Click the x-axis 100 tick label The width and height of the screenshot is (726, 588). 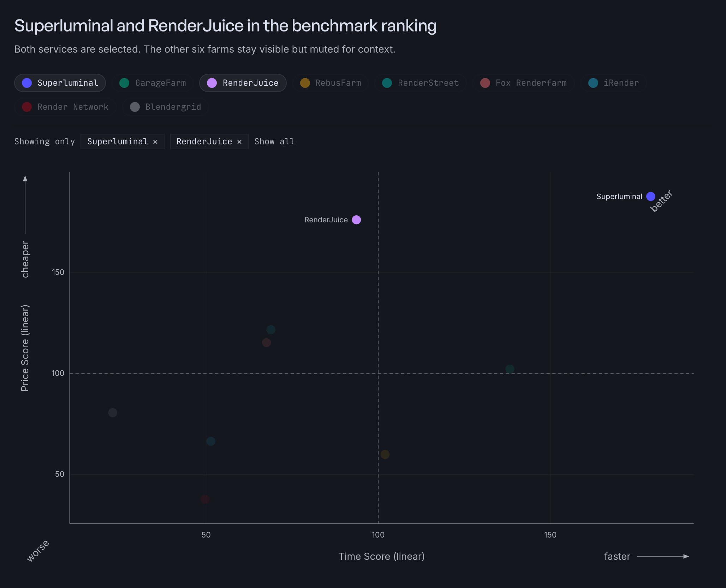[x=378, y=535]
